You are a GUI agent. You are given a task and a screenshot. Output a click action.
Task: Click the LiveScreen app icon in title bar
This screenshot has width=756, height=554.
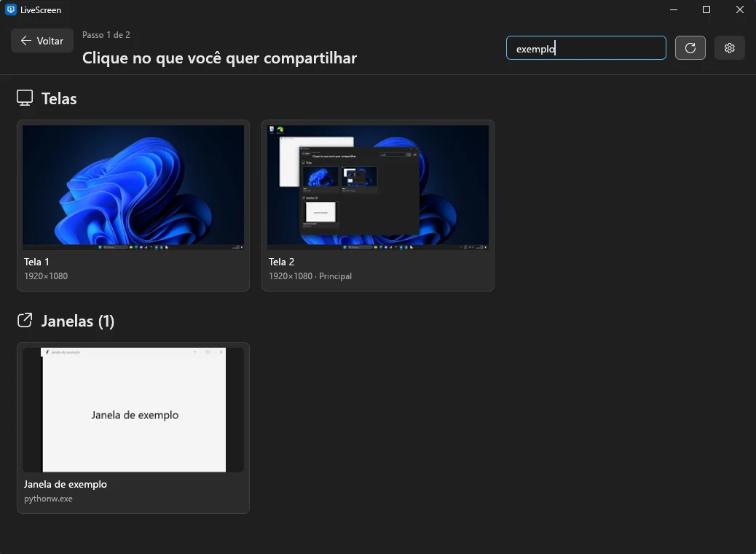(x=11, y=9)
